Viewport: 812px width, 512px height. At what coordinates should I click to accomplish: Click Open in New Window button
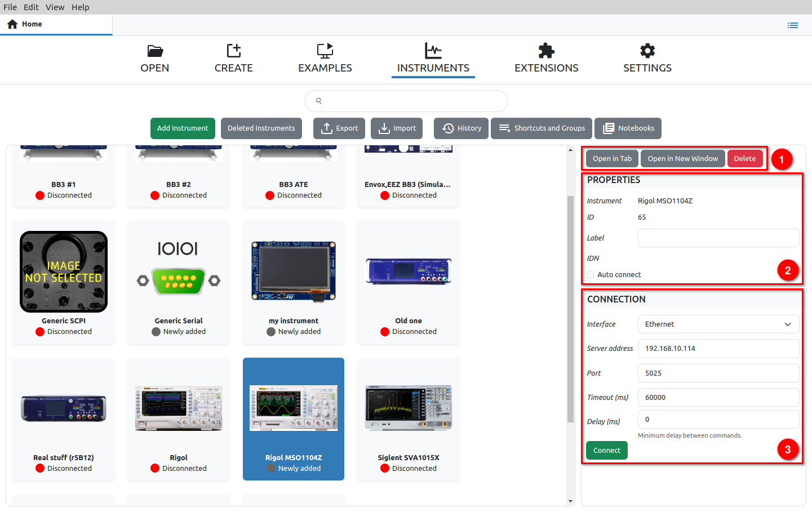(682, 159)
